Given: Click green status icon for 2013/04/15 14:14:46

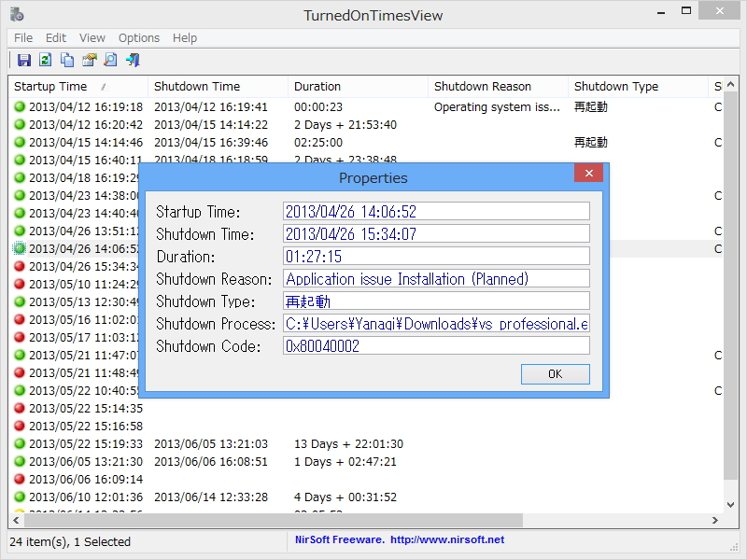Looking at the screenshot, I should 20,142.
